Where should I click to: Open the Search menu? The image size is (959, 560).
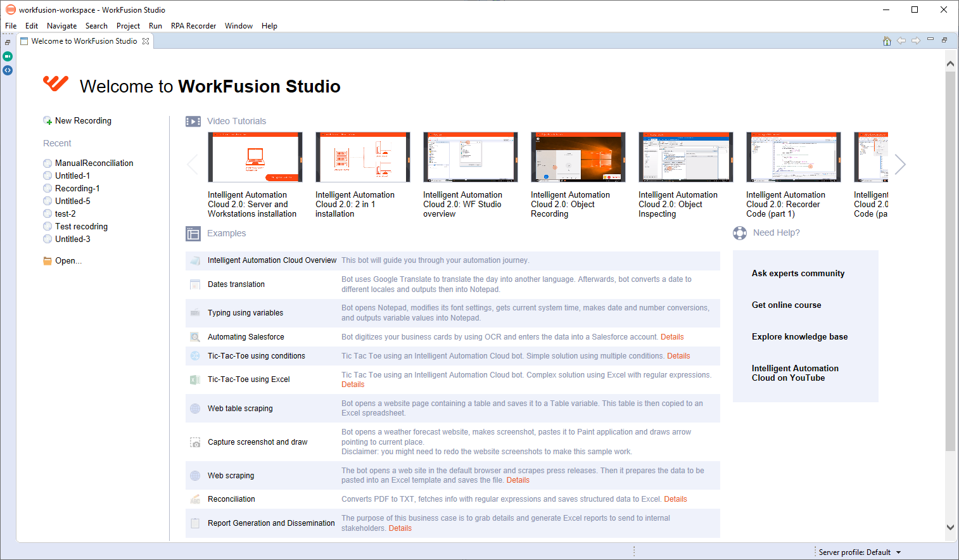coord(96,26)
